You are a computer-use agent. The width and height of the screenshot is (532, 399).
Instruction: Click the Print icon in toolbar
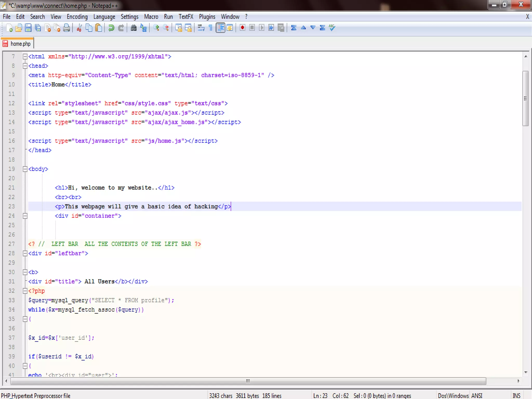click(67, 28)
